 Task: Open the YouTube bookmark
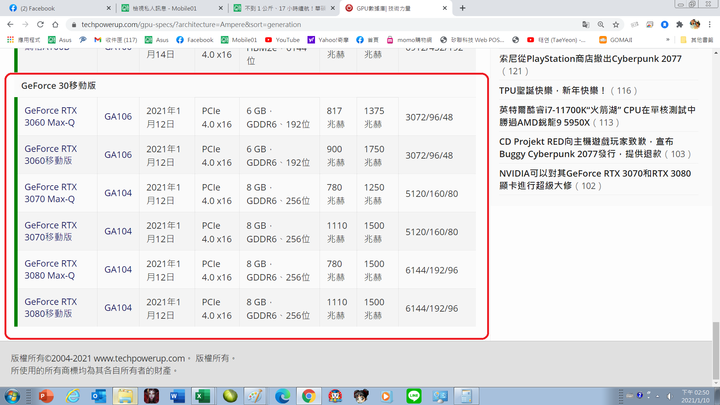pyautogui.click(x=282, y=40)
